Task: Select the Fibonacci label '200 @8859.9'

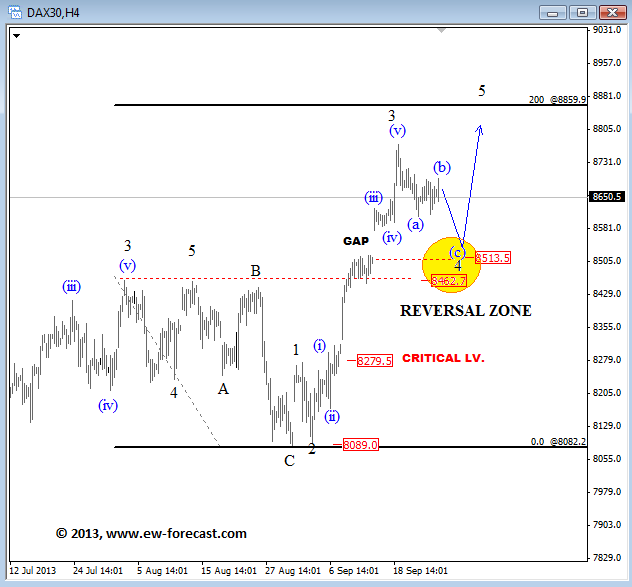Action: [x=557, y=100]
